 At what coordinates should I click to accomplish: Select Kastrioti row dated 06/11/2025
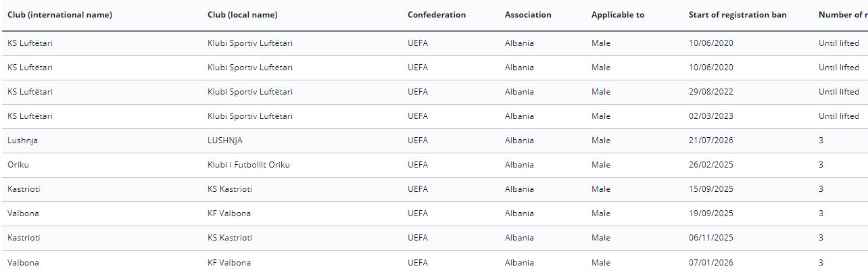(x=434, y=238)
